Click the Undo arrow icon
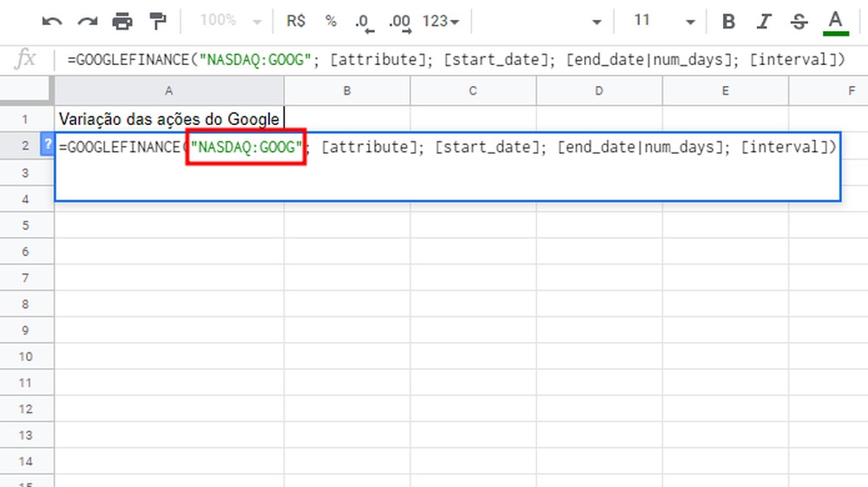The width and height of the screenshot is (868, 487). (x=52, y=22)
